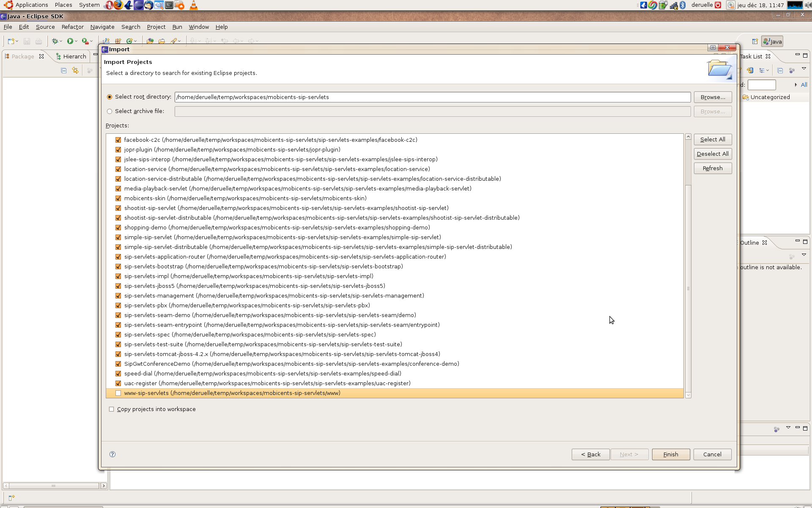
Task: Enable Copy projects into workspace
Action: pos(112,409)
